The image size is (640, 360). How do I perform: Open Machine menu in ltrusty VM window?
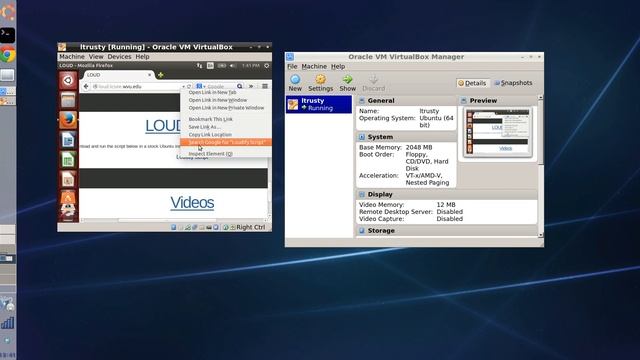pyautogui.click(x=72, y=57)
